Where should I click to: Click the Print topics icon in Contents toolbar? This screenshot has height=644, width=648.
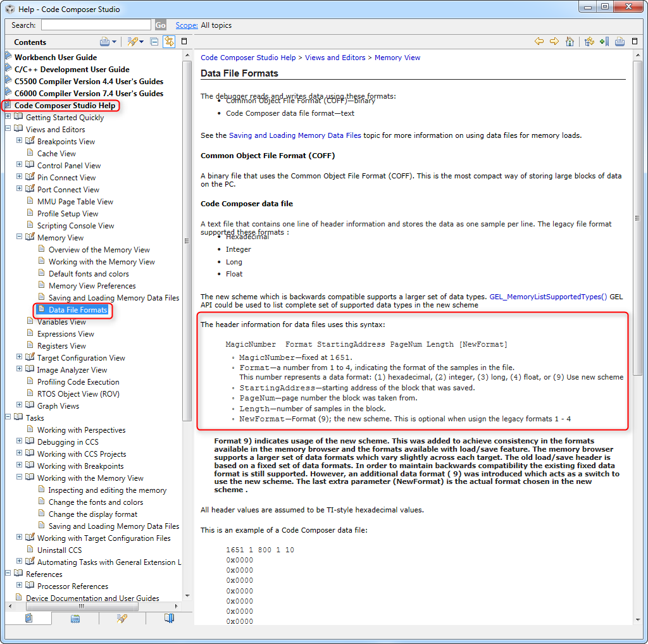coord(104,42)
